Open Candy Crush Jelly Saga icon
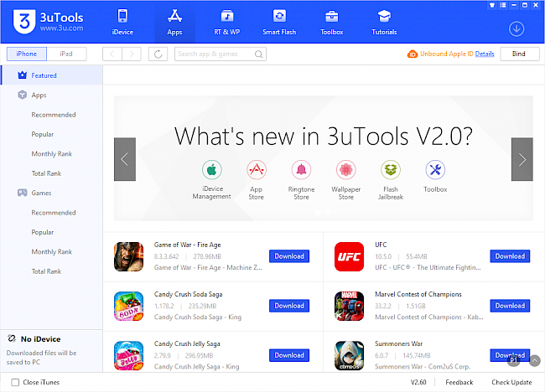The width and height of the screenshot is (545, 392). (128, 356)
